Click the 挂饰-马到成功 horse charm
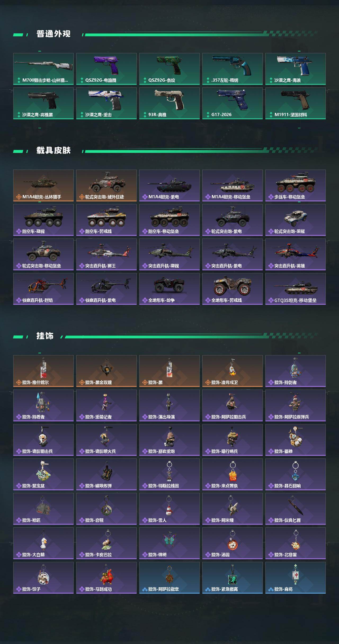This screenshot has width=339, height=644. pos(106,578)
